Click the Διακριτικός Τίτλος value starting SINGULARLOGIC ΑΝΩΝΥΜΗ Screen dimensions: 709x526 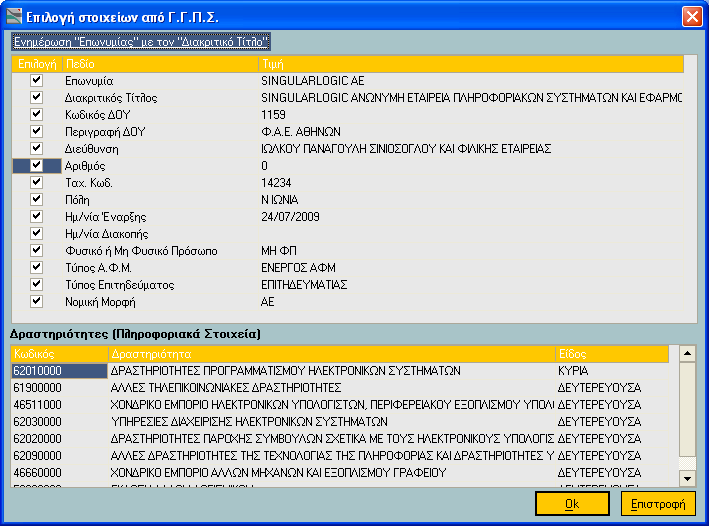471,98
